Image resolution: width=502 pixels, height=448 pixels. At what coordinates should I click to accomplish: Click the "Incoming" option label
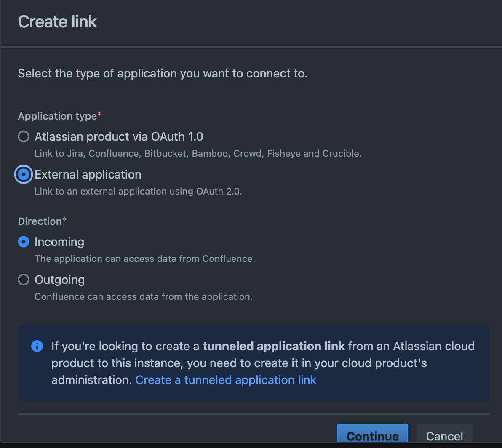59,242
